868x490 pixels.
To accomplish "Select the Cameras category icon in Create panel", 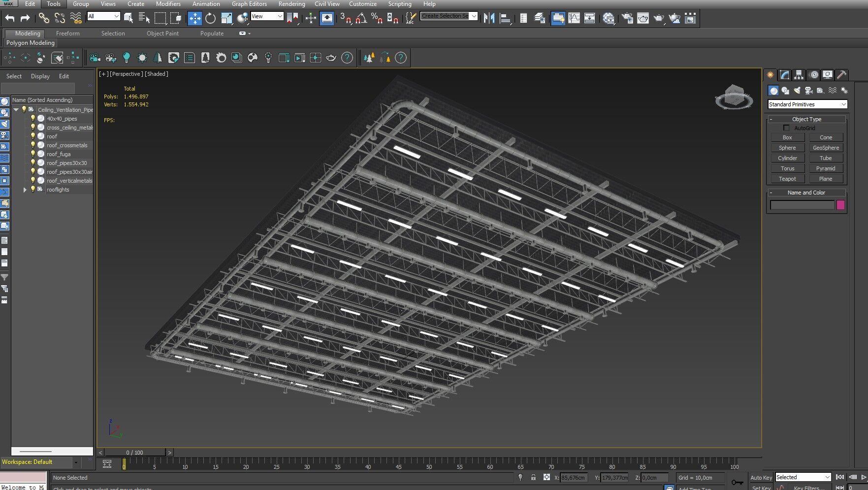I will coord(808,91).
